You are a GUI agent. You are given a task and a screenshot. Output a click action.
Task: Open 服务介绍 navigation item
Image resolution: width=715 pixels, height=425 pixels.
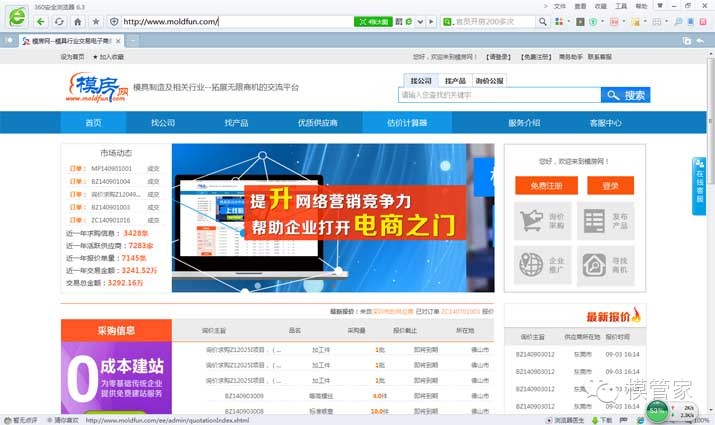coord(524,123)
